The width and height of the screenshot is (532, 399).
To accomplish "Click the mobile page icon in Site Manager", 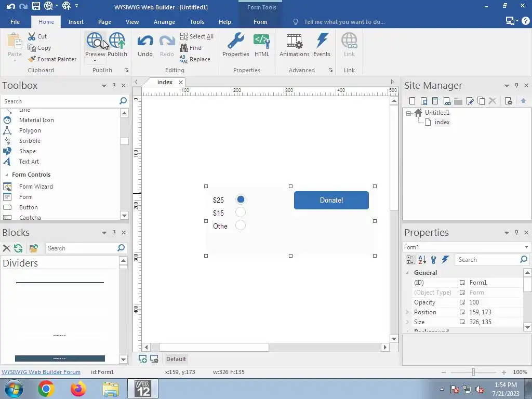I will coord(424,101).
